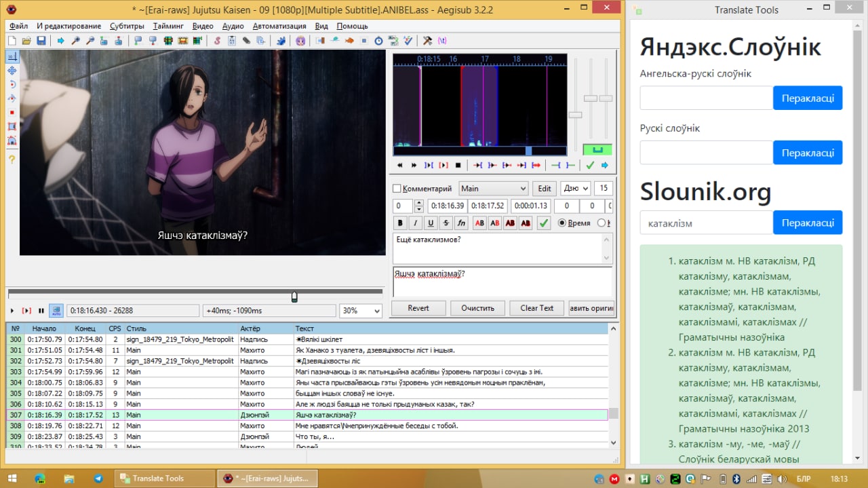Viewport: 868px width, 488px height.
Task: Toggle the green link button under volume sliders
Action: pos(597,149)
